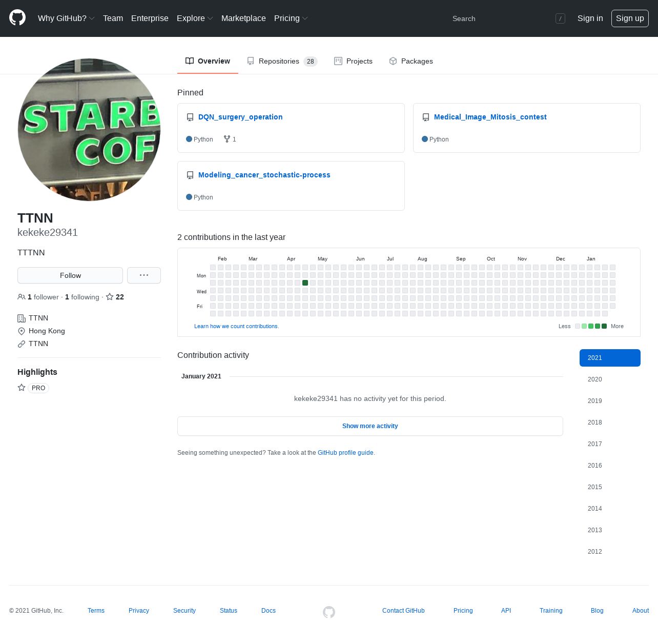658x644 pixels.
Task: Go to Marketplace in header
Action: point(243,18)
